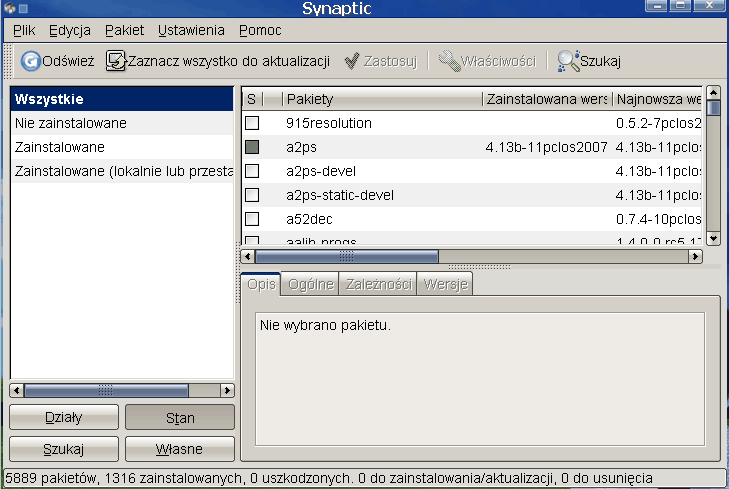
Task: Click latest version 0.5.2-7pclos of 915resolution
Action: point(658,123)
